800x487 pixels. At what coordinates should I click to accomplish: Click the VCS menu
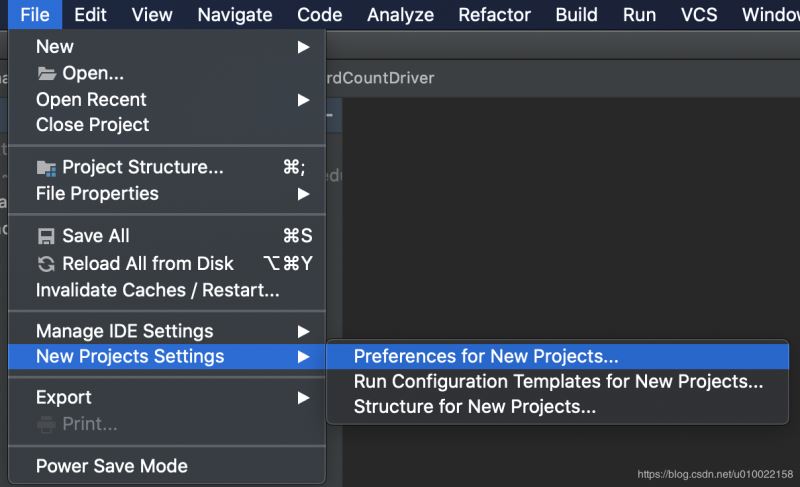click(x=699, y=14)
